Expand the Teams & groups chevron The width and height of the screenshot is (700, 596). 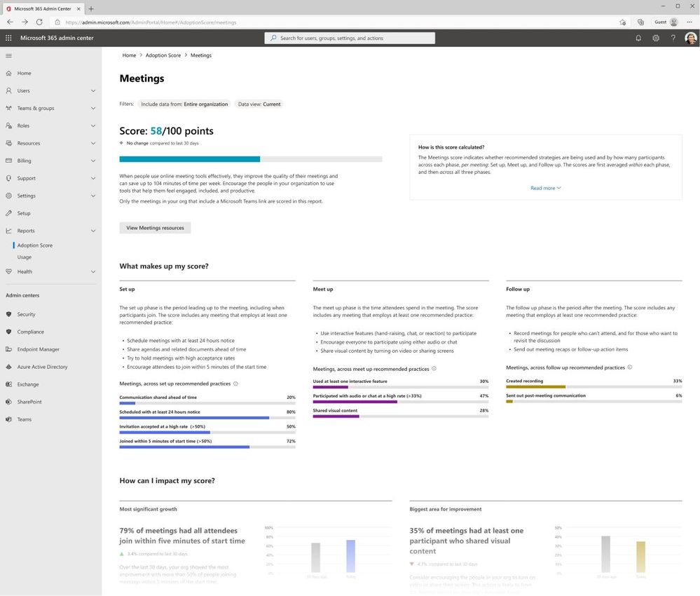tap(93, 108)
